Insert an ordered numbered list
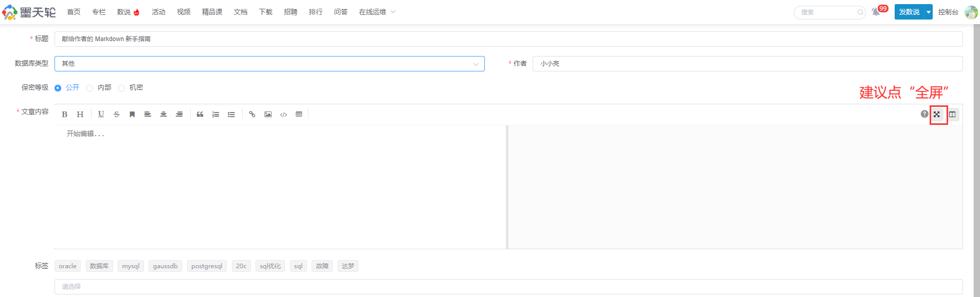This screenshot has width=980, height=297. (216, 114)
